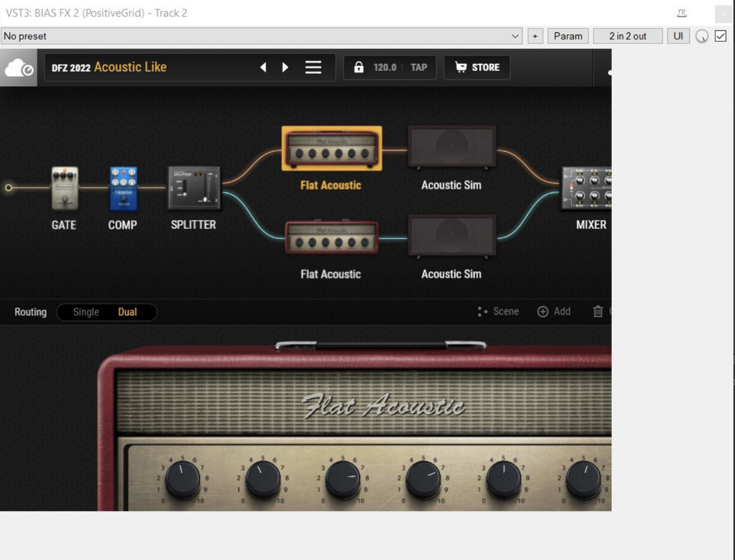Go to previous preset with left arrow
This screenshot has height=560, width=735.
click(x=263, y=67)
